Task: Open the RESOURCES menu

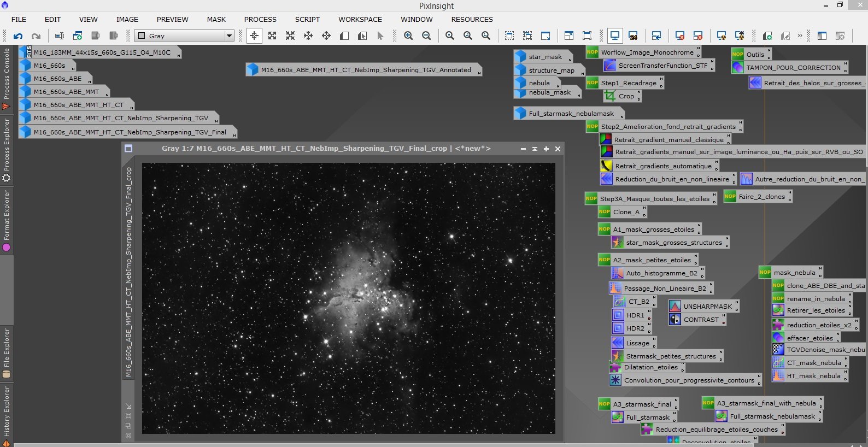Action: [x=472, y=19]
